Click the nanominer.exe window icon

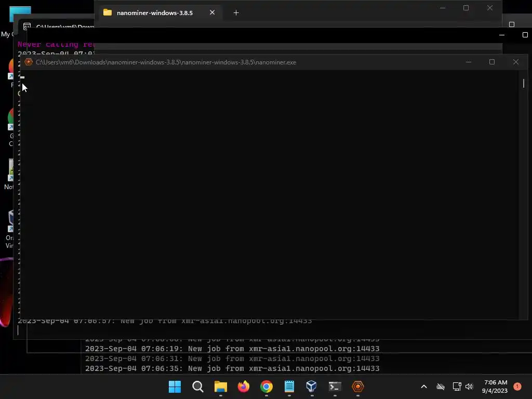pos(29,62)
